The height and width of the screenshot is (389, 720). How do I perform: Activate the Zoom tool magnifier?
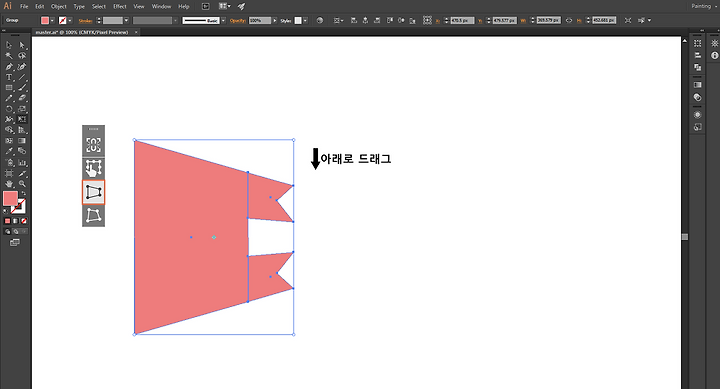point(22,184)
